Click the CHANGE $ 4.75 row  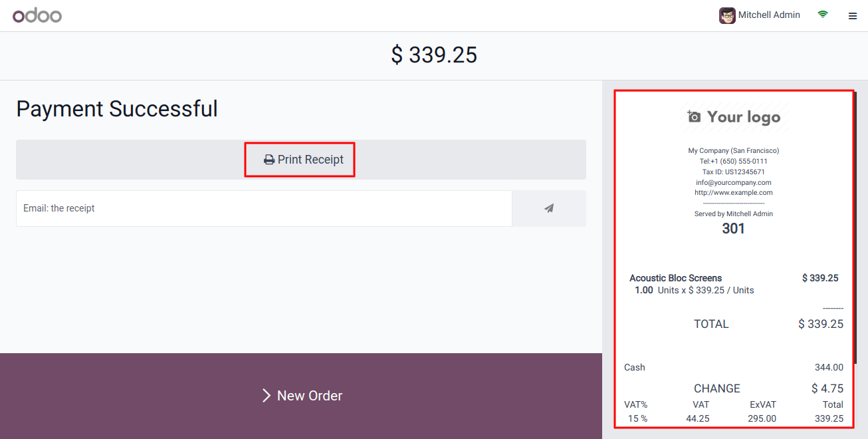pos(733,388)
